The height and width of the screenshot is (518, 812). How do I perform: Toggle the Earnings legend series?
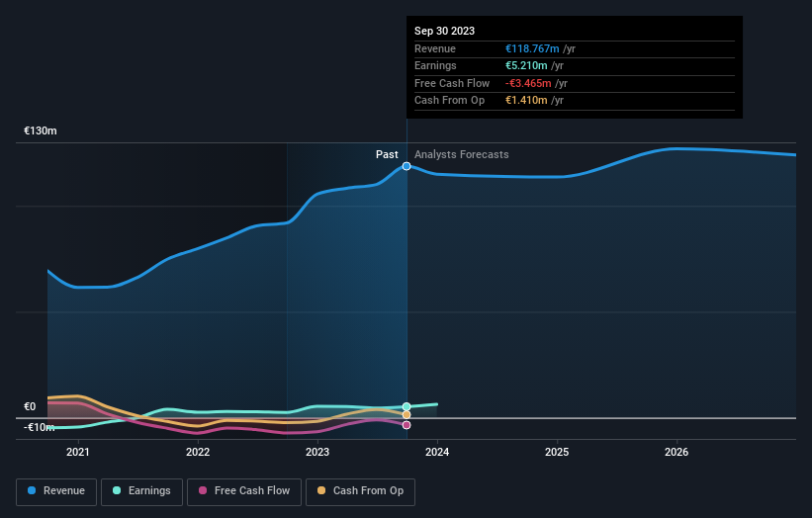141,491
